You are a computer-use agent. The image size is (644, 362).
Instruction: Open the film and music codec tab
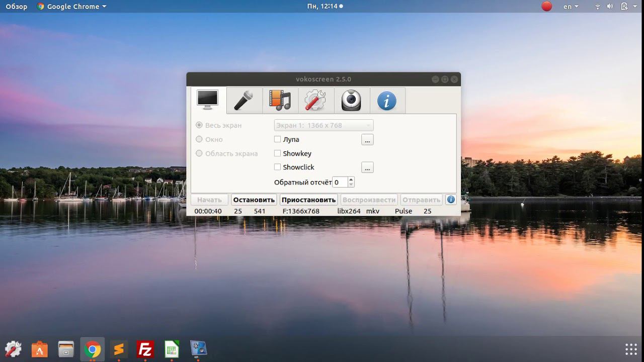[x=280, y=100]
